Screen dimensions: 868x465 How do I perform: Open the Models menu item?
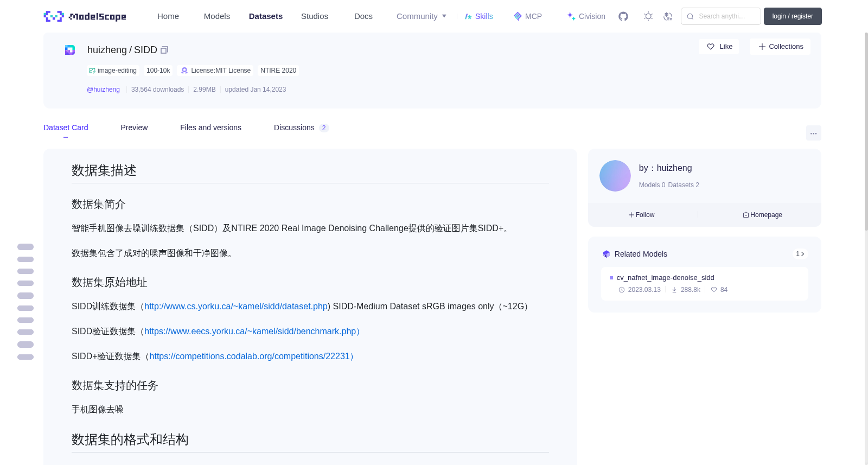point(217,16)
